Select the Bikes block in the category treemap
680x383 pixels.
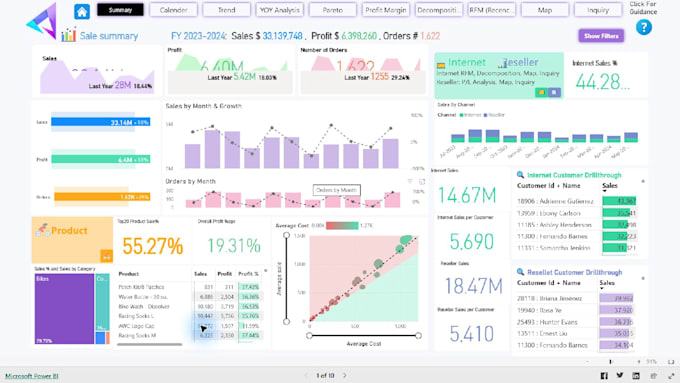tap(64, 309)
